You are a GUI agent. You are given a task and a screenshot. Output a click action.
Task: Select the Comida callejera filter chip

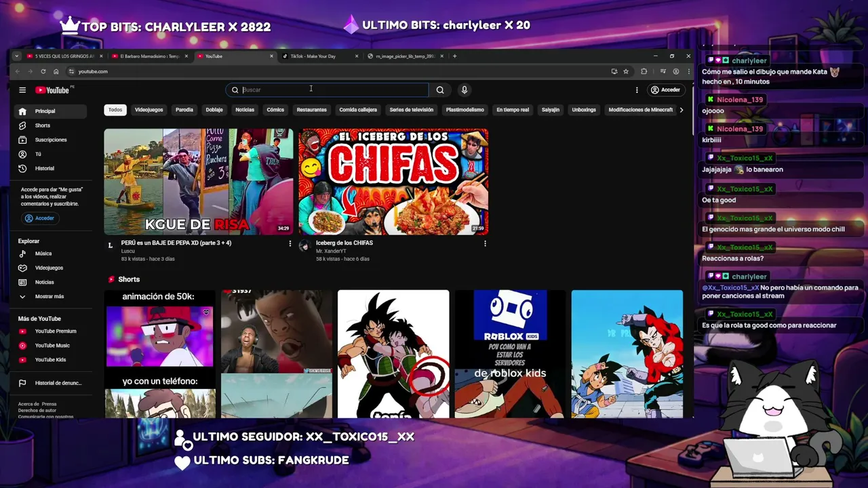pyautogui.click(x=358, y=110)
